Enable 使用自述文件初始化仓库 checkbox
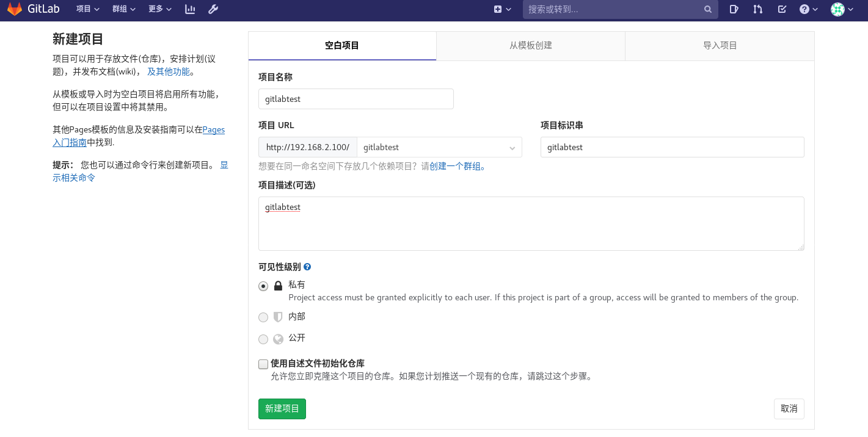 [x=263, y=363]
